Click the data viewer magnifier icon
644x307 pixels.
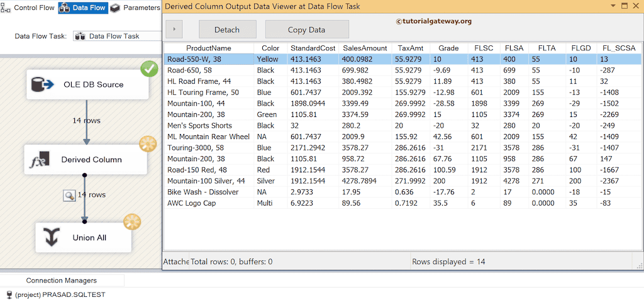click(69, 195)
